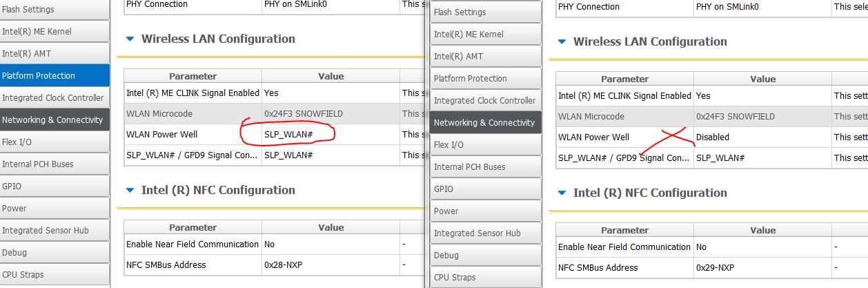Click Value column header of right NFC table
Screen dimensions: 868x288
coord(762,230)
